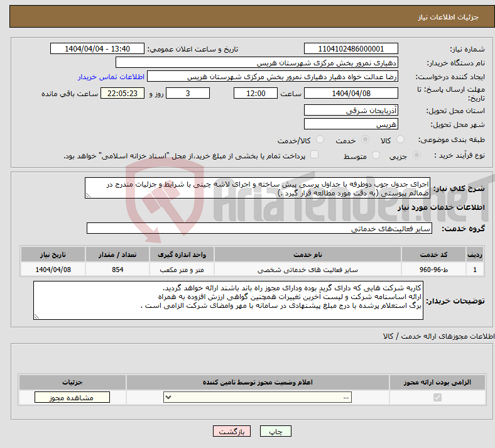Click the resize handle of شرح کلی نیاز box

[x=88, y=195]
